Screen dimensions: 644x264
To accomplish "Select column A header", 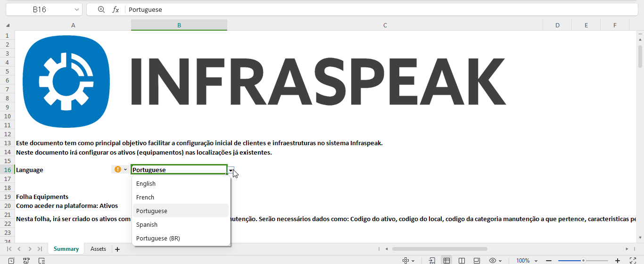I will 73,25.
